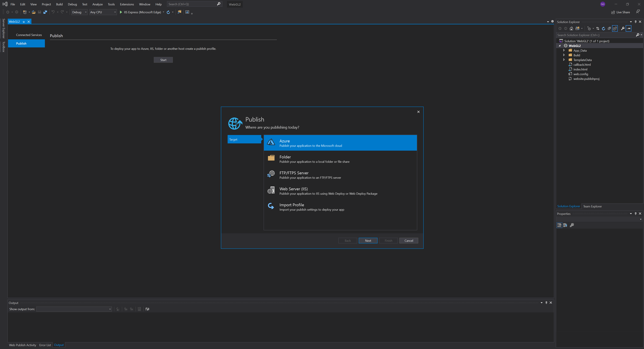
Task: Click Solution Explorer Home icon
Action: click(x=571, y=29)
